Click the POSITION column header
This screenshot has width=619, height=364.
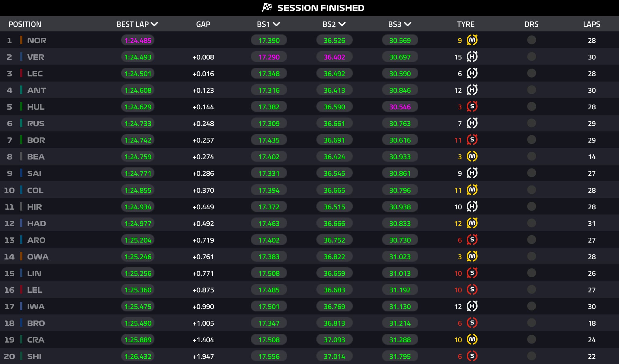pos(25,24)
